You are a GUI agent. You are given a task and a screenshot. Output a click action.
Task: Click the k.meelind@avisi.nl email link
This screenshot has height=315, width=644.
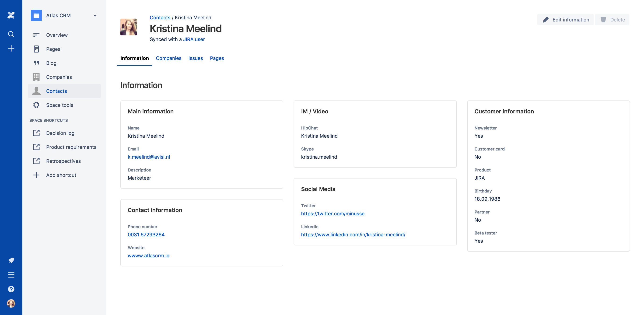tap(149, 157)
